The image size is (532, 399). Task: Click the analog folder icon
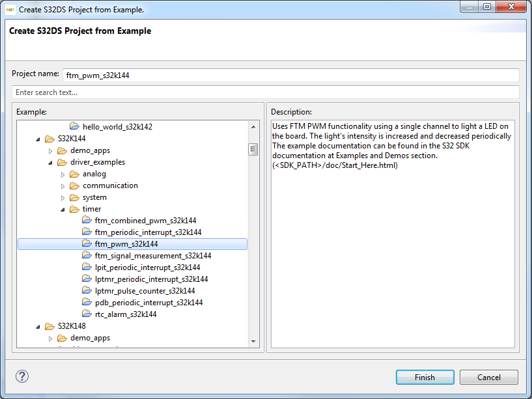click(x=74, y=174)
